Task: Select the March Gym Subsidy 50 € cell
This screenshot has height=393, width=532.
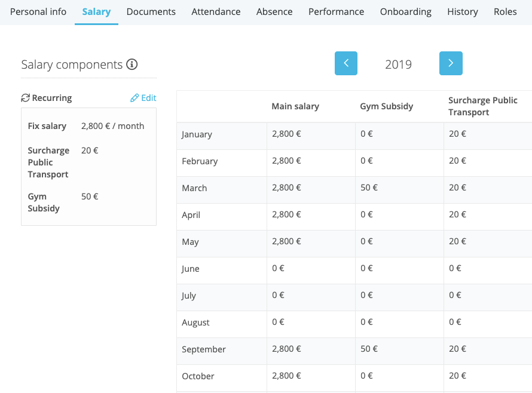Action: point(399,188)
